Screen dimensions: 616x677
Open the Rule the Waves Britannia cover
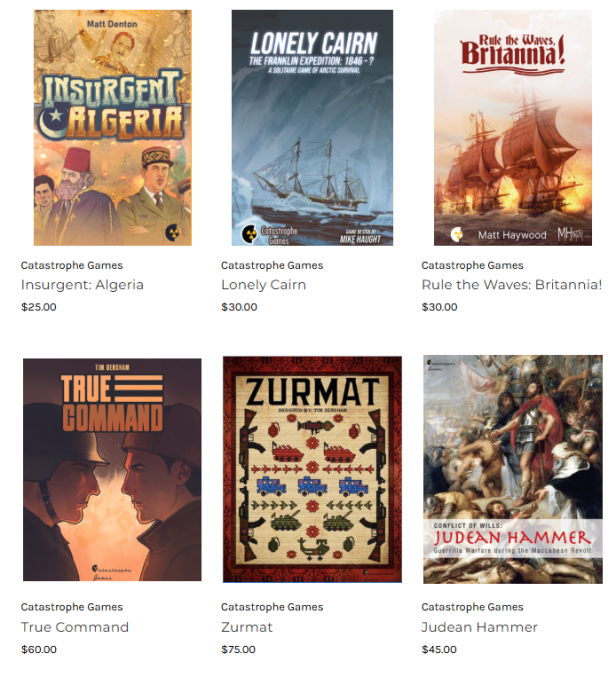(x=513, y=128)
